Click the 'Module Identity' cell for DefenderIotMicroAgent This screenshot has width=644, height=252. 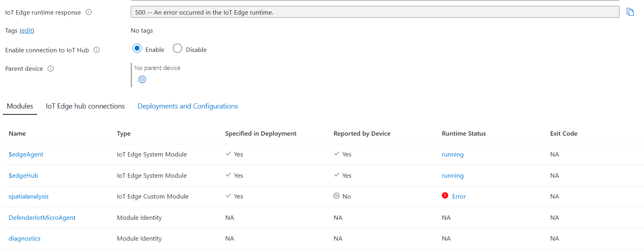(x=139, y=218)
